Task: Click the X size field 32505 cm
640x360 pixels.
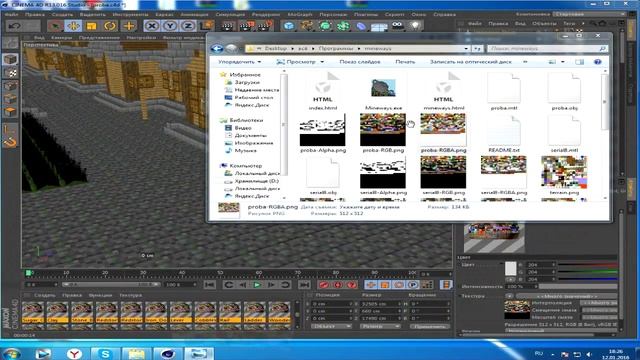Action: (x=379, y=304)
